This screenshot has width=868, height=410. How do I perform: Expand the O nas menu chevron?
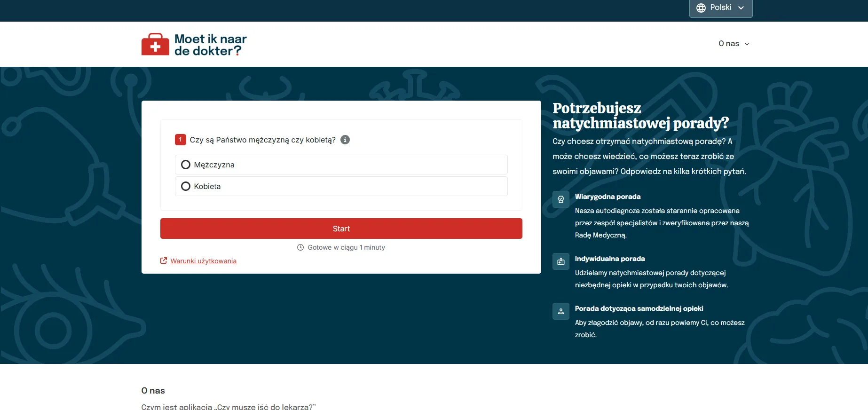tap(747, 44)
